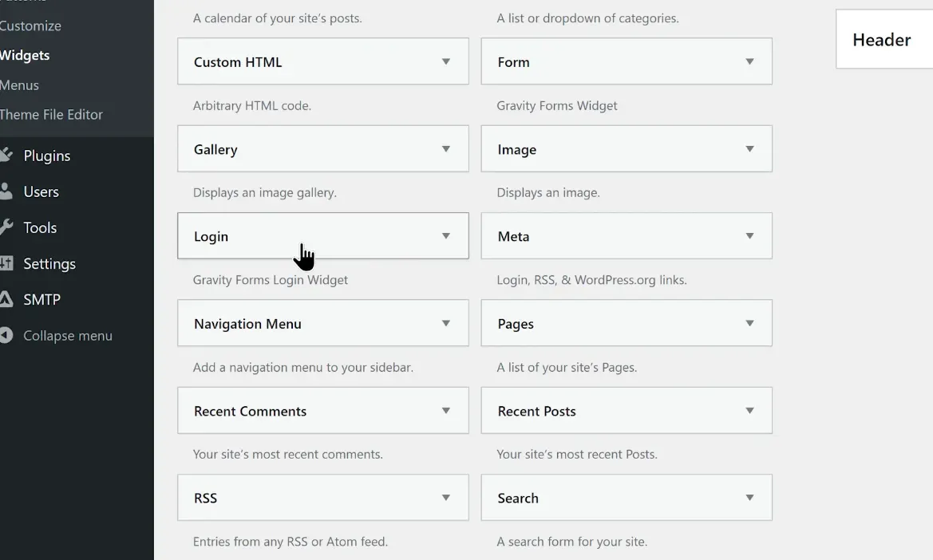This screenshot has height=560, width=933.
Task: Expand the Search widget arrow
Action: coord(749,498)
